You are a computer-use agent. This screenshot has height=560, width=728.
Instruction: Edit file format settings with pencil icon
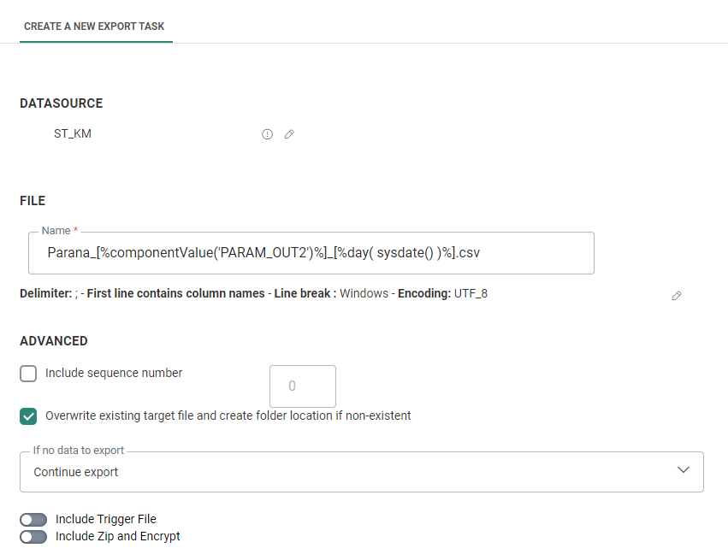[677, 295]
